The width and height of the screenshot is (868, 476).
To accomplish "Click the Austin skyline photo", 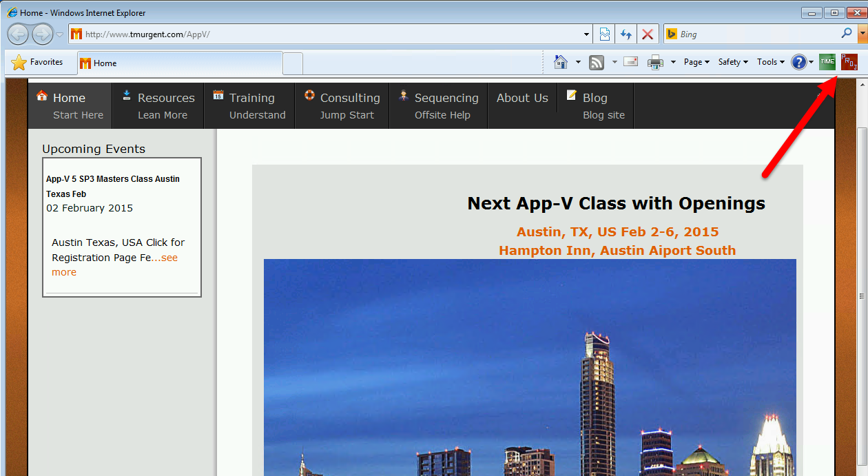I will pyautogui.click(x=530, y=367).
